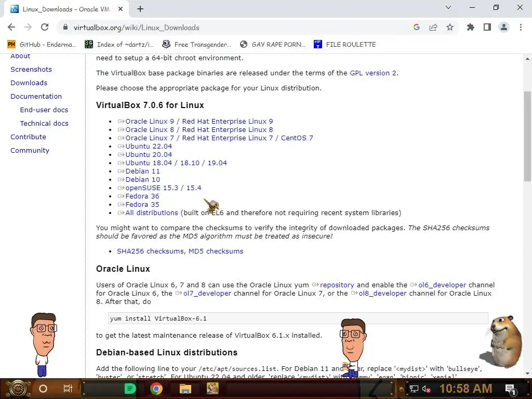Click the Google icon in the address bar
532x399 pixels.
pos(417,27)
